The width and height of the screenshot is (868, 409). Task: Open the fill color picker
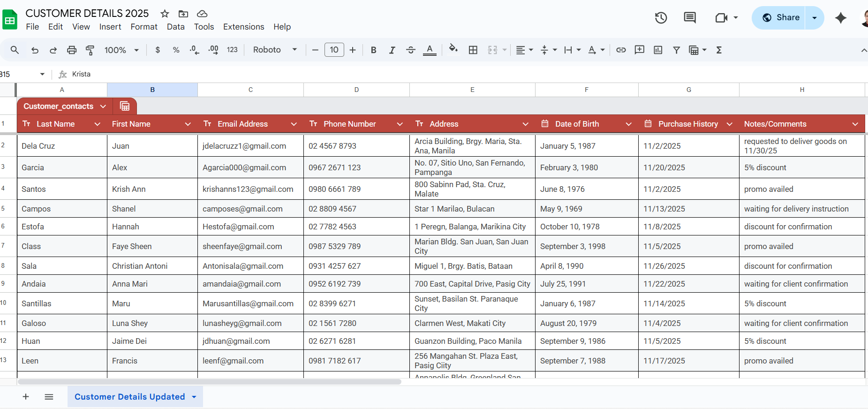click(x=453, y=50)
